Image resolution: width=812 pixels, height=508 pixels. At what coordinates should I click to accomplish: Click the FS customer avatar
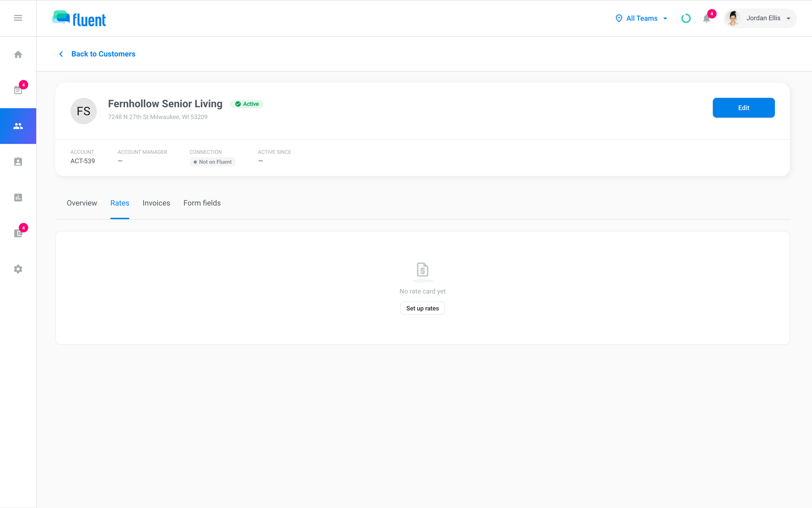point(84,111)
